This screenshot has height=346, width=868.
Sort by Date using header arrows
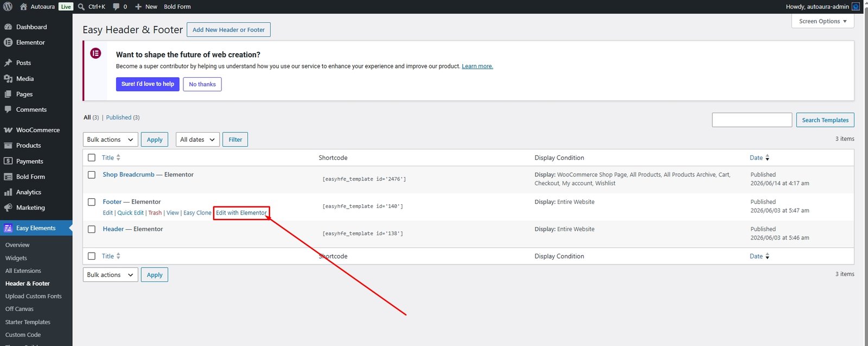click(x=767, y=158)
